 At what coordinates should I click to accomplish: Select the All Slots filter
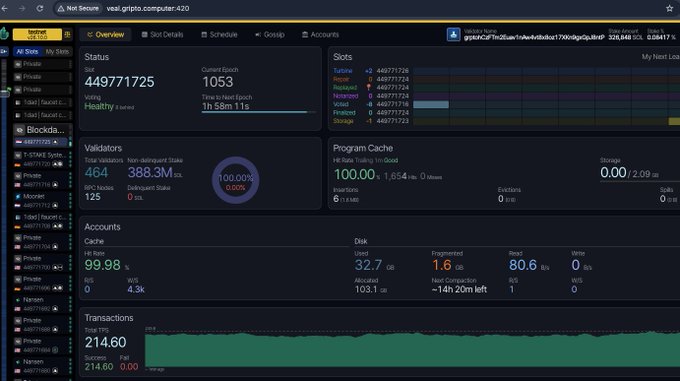[27, 52]
